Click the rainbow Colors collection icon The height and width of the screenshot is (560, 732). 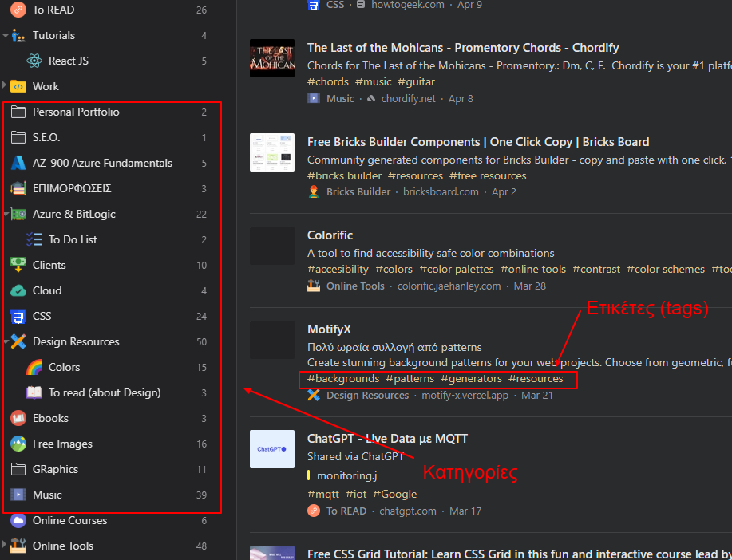[34, 367]
